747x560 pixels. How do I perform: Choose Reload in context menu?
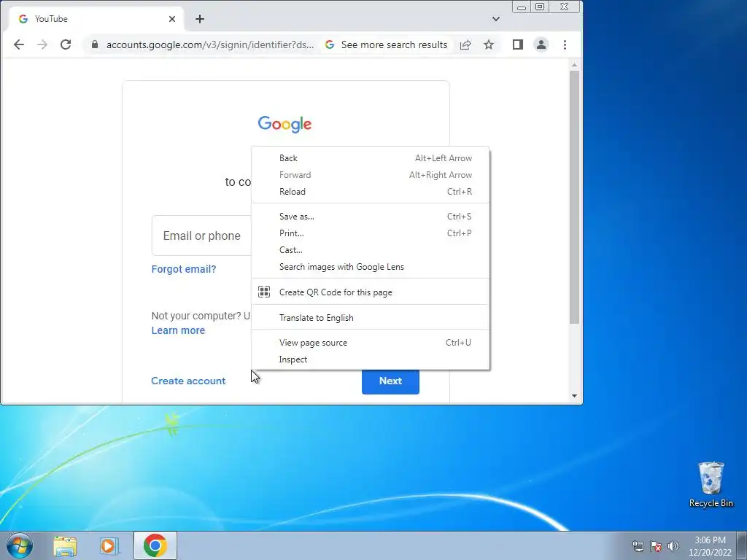pos(370,192)
